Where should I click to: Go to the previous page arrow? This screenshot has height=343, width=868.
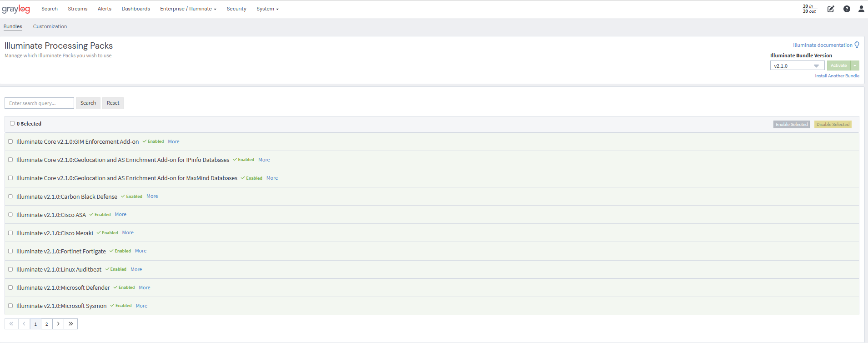click(24, 324)
